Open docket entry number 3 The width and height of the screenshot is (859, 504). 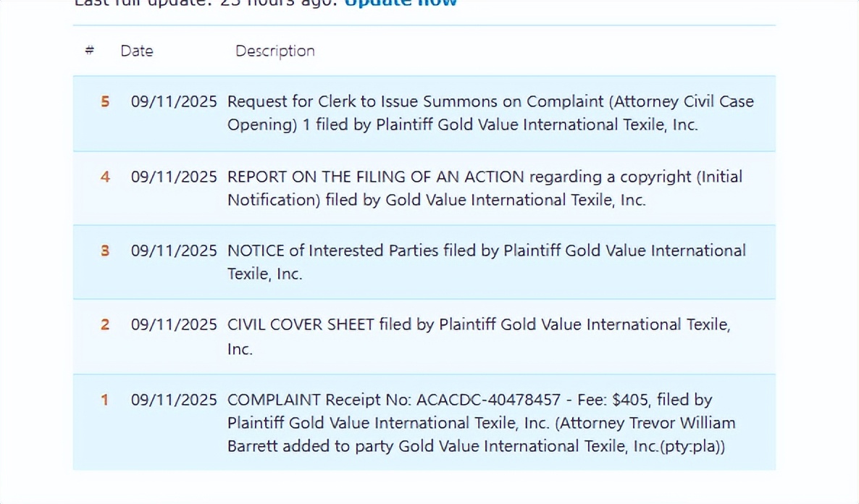point(105,251)
